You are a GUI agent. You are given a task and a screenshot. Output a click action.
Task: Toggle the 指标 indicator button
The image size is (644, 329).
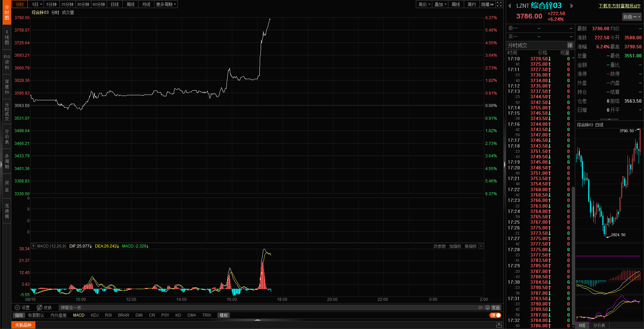click(x=19, y=315)
